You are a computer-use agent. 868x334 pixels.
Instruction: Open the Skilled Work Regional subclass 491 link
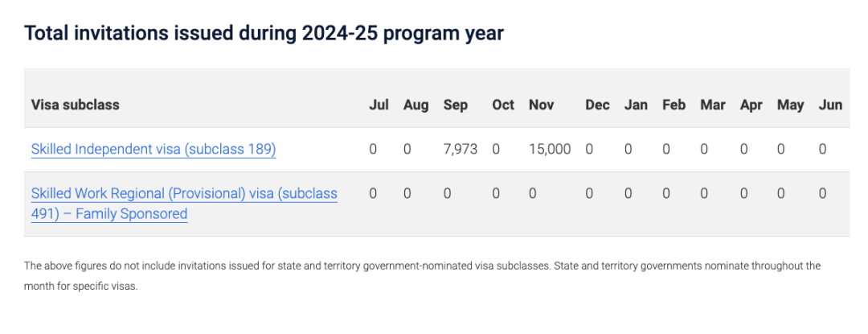(x=184, y=194)
